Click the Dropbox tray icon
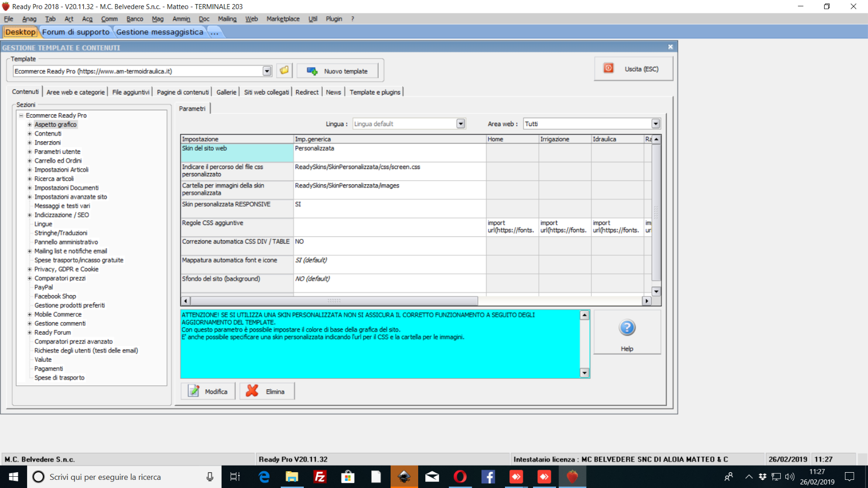Viewport: 868px width, 488px height. 762,477
